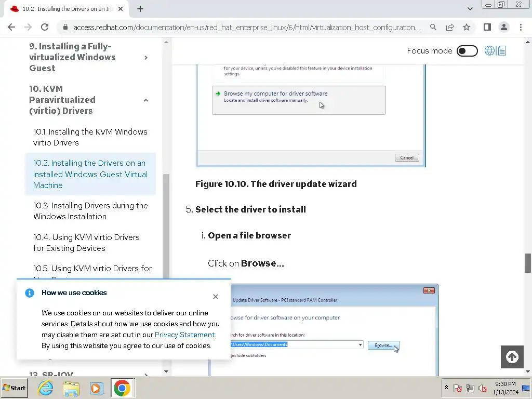The image size is (532, 399).
Task: Close the 10.2 Installing the Drivers tab
Action: [x=121, y=9]
